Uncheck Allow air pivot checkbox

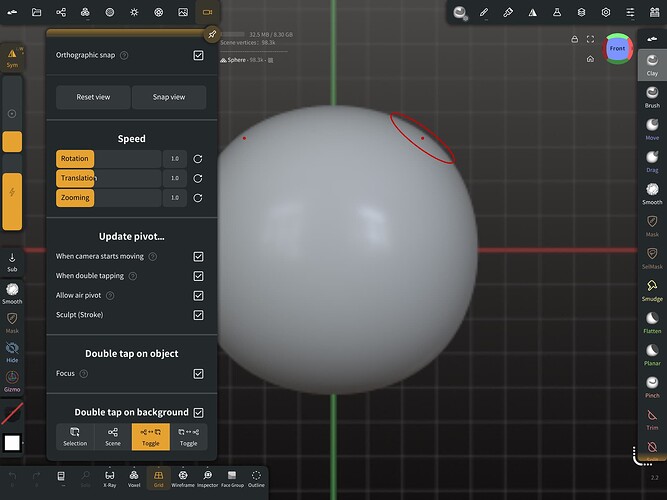(x=198, y=296)
